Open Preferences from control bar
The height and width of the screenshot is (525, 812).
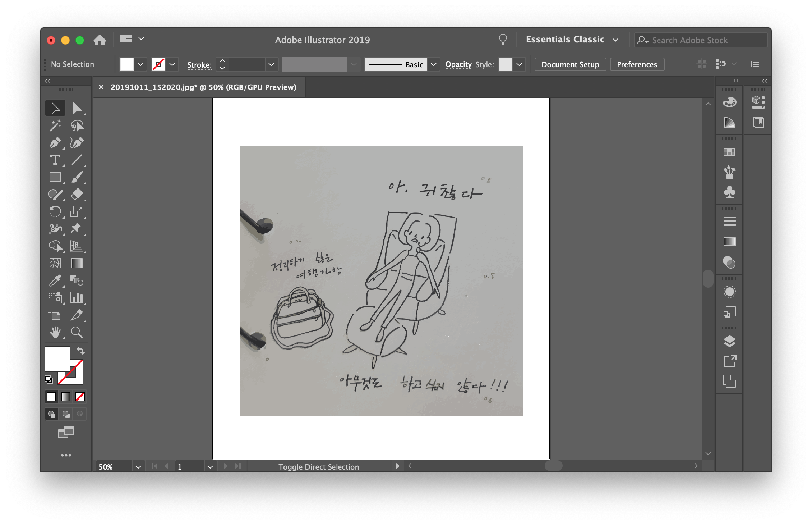tap(637, 65)
